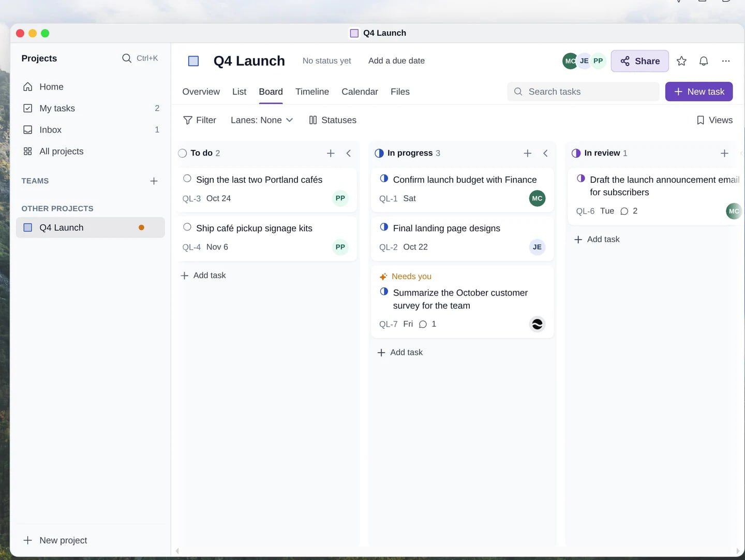This screenshot has height=560, width=745.
Task: Open the three-dot more options menu
Action: click(x=726, y=61)
